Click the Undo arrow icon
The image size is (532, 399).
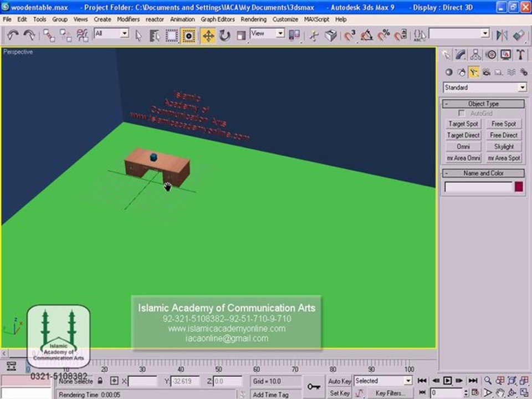(x=13, y=35)
